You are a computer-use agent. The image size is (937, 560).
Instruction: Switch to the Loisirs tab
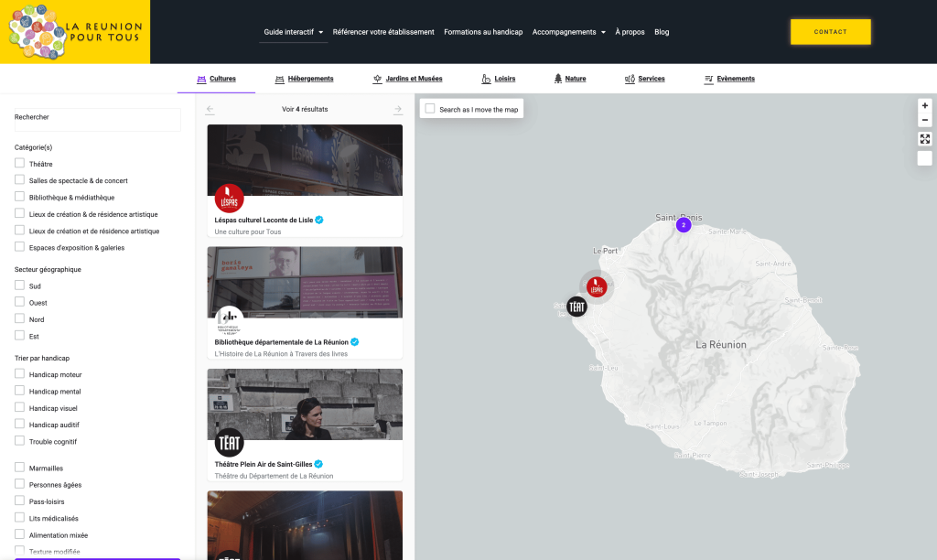[x=499, y=79]
